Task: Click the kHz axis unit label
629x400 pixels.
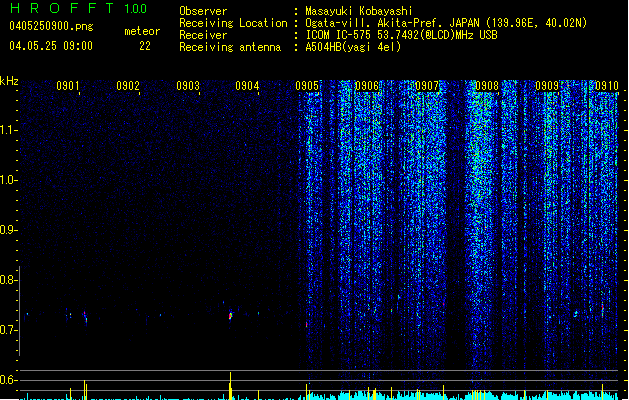Action: click(9, 81)
